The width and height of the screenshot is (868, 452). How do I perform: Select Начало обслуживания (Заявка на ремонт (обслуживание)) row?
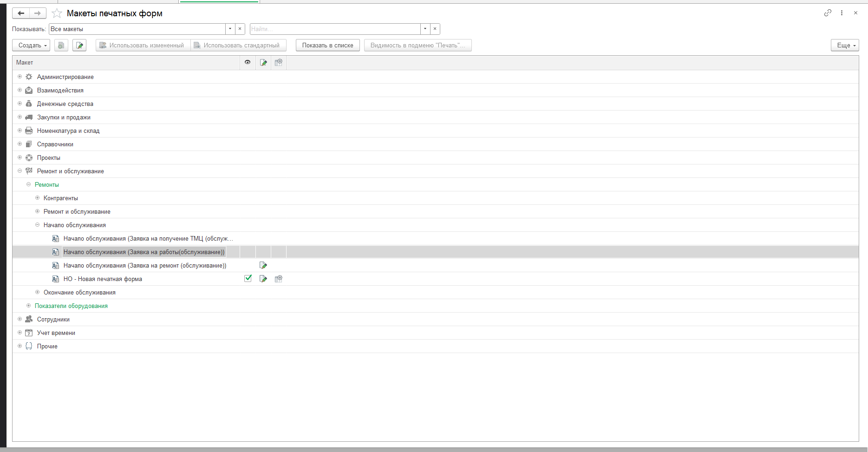[x=145, y=265]
